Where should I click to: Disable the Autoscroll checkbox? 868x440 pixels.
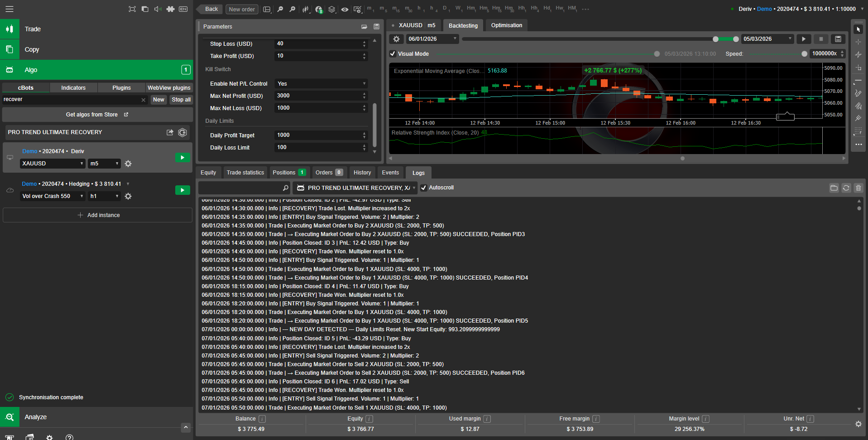424,188
